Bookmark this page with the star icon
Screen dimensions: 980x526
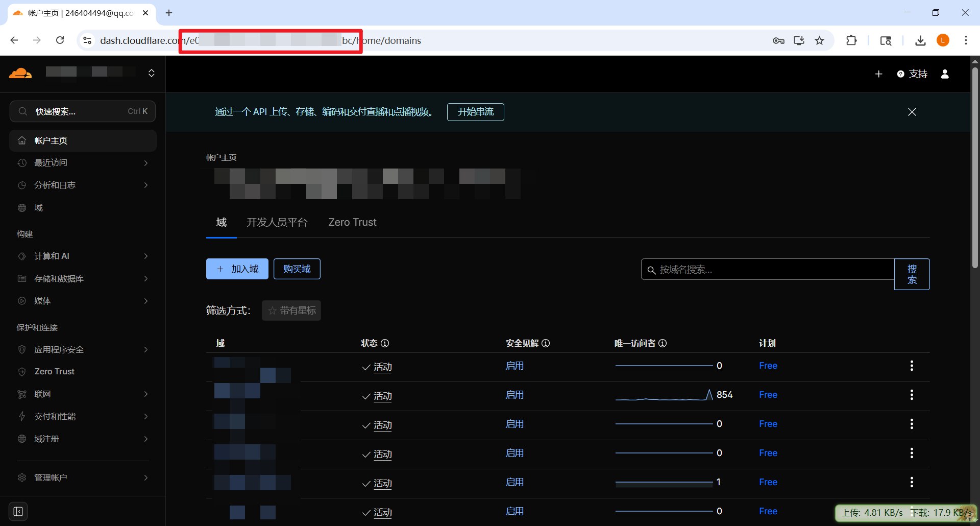(819, 41)
